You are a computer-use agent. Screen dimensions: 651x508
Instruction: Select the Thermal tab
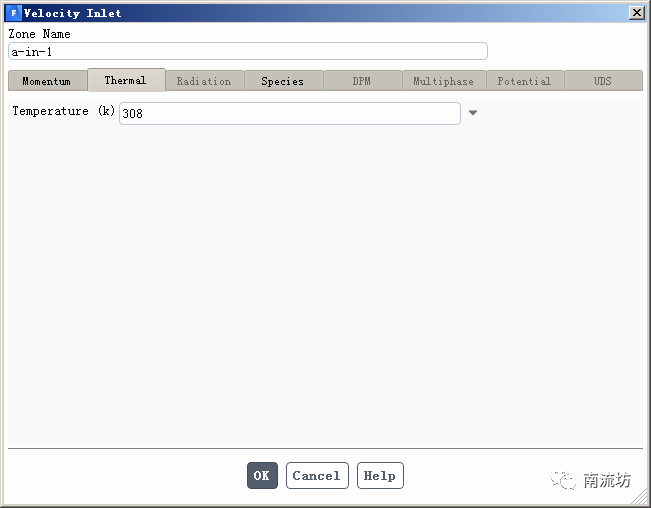126,80
